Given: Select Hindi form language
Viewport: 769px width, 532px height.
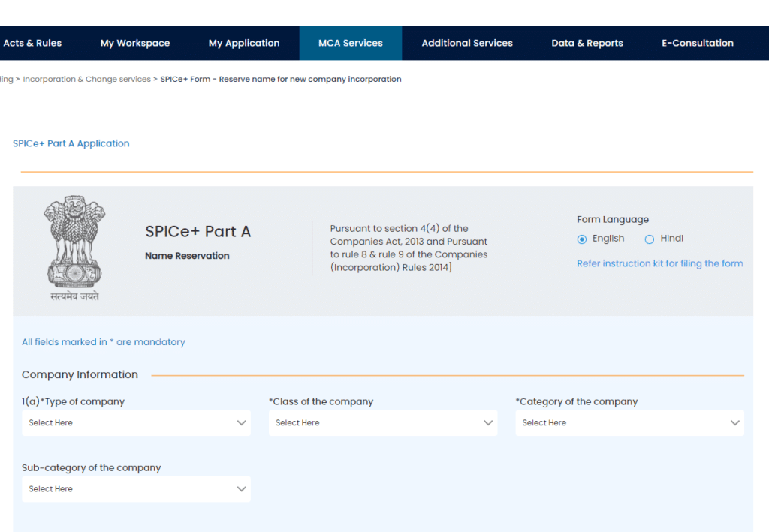Looking at the screenshot, I should tap(650, 239).
